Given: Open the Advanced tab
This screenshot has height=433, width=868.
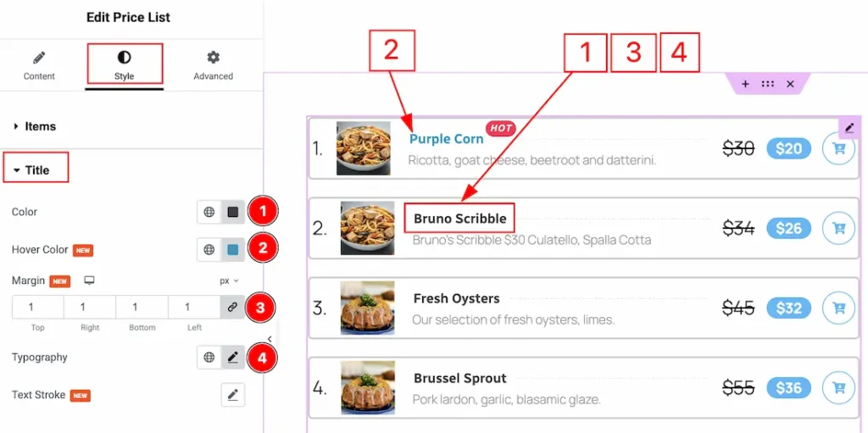Looking at the screenshot, I should 213,65.
